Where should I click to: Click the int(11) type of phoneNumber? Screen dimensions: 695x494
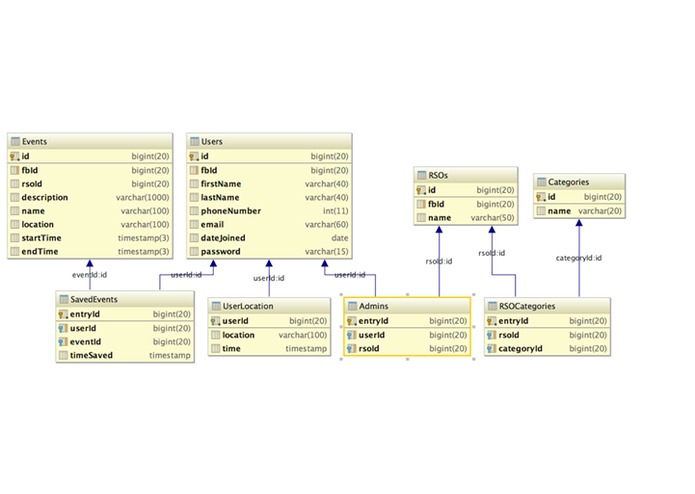[336, 211]
